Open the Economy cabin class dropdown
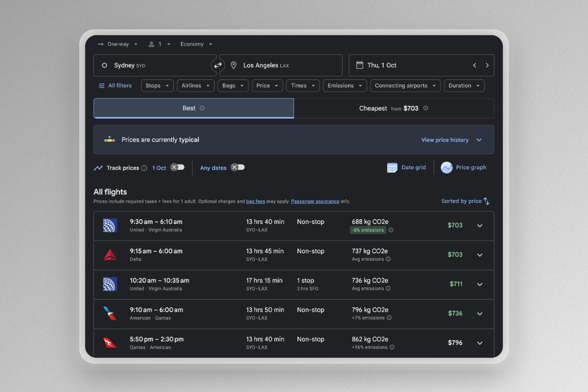The height and width of the screenshot is (392, 588). [x=196, y=44]
